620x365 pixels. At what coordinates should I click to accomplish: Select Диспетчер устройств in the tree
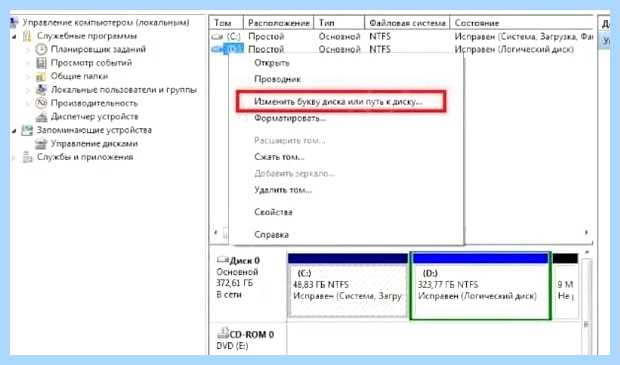(x=95, y=117)
